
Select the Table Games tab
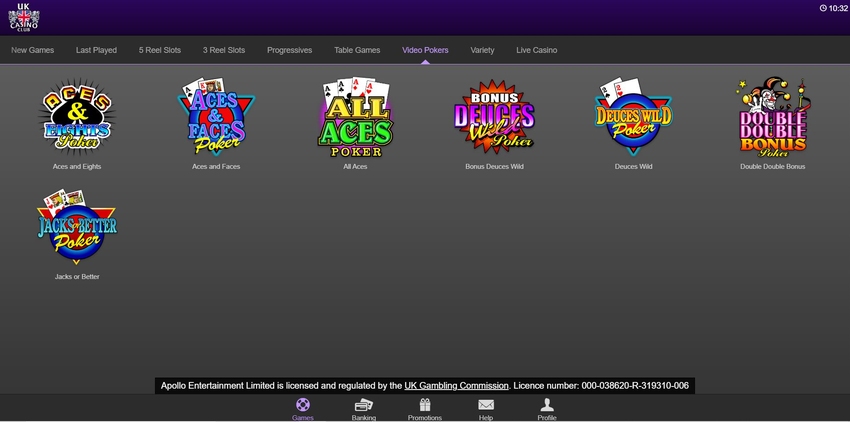point(357,50)
